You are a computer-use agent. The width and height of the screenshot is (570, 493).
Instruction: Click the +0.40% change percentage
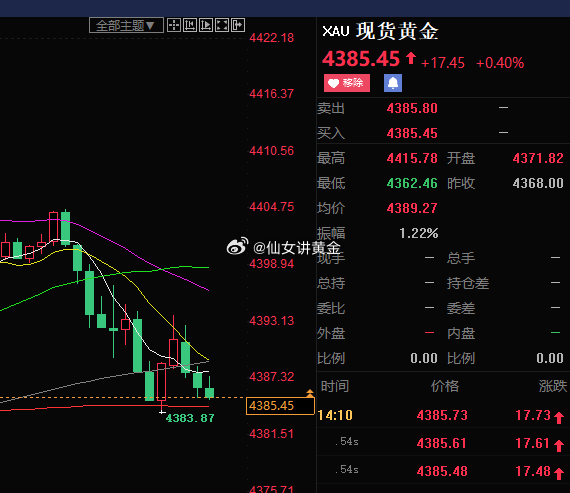[x=500, y=63]
